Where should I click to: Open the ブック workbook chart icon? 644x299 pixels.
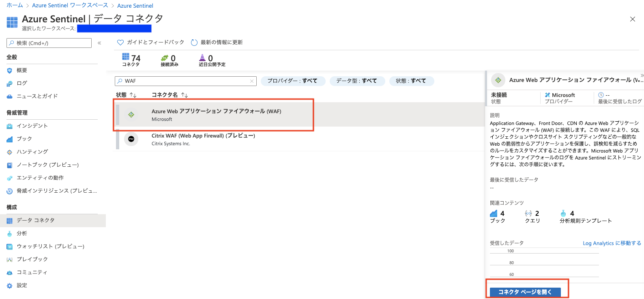click(10, 139)
